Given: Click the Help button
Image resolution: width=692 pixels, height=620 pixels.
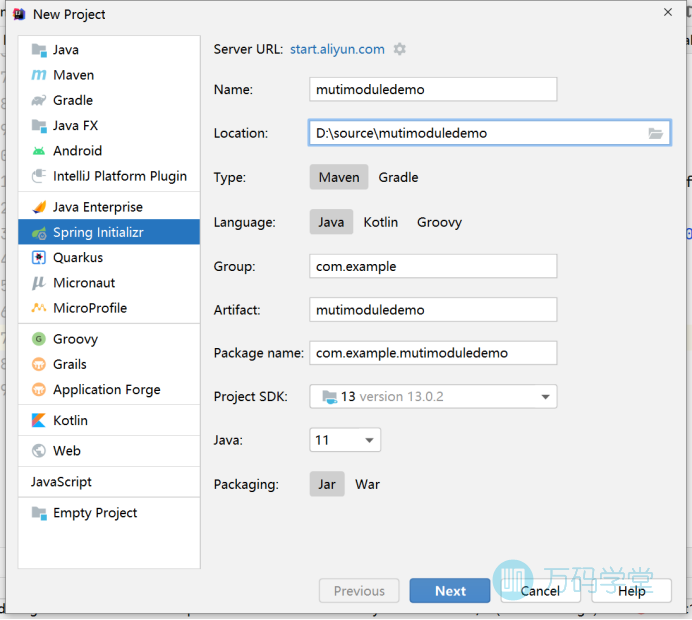Looking at the screenshot, I should pyautogui.click(x=632, y=591).
